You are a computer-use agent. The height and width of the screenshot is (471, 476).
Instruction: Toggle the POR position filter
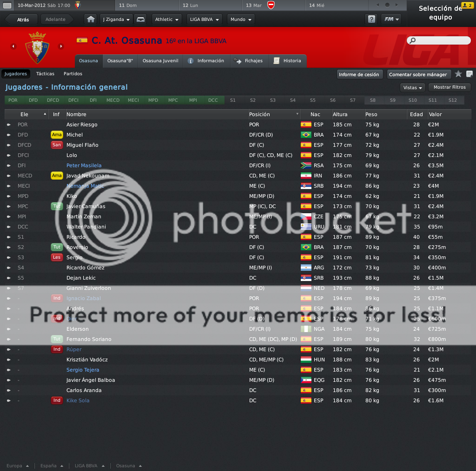pos(13,100)
